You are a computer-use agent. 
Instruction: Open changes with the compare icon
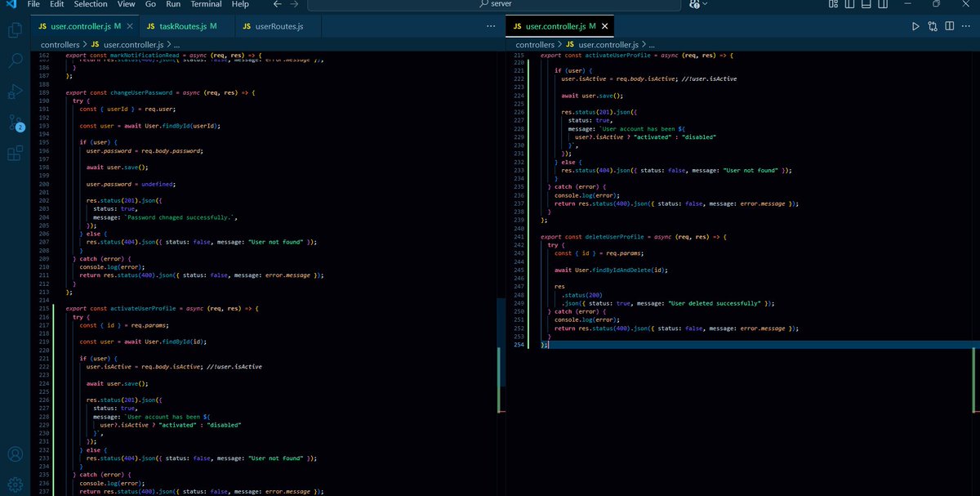(x=933, y=26)
